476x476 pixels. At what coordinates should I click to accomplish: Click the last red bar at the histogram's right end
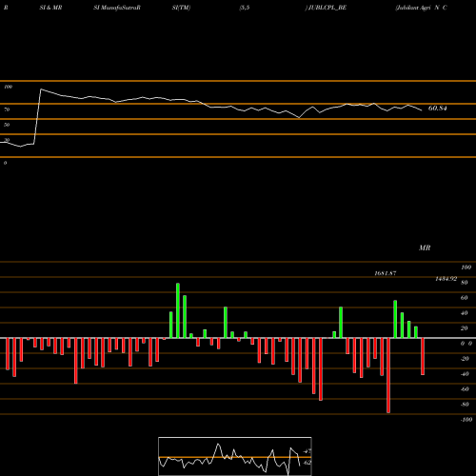[423, 356]
